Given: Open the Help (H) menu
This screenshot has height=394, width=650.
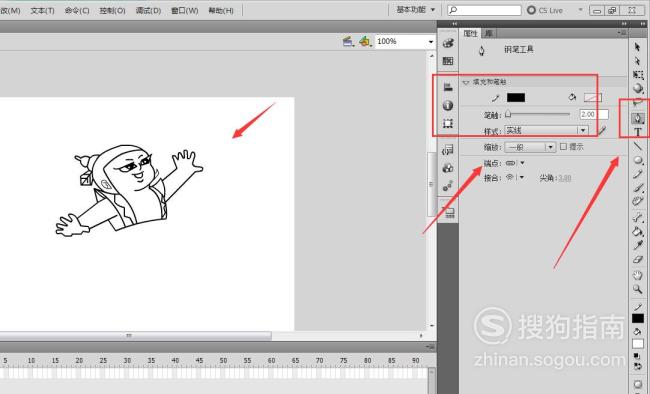Looking at the screenshot, I should 221,10.
